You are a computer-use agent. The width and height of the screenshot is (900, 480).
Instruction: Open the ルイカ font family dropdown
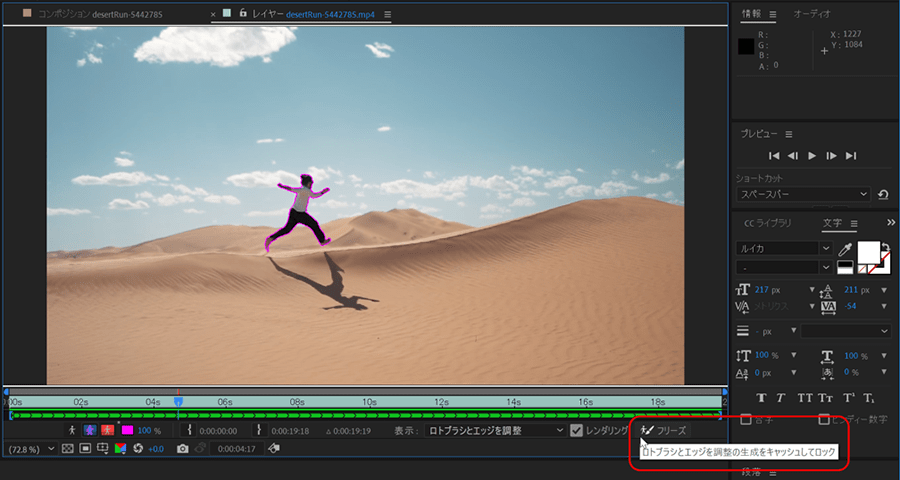(786, 248)
